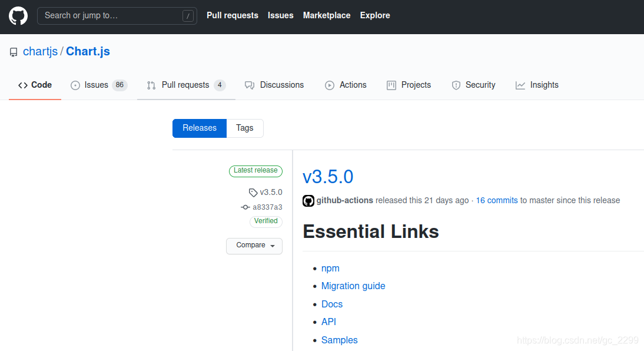Open Pull requests in top navigation bar
Screen dimensions: 644x351
pyautogui.click(x=233, y=16)
